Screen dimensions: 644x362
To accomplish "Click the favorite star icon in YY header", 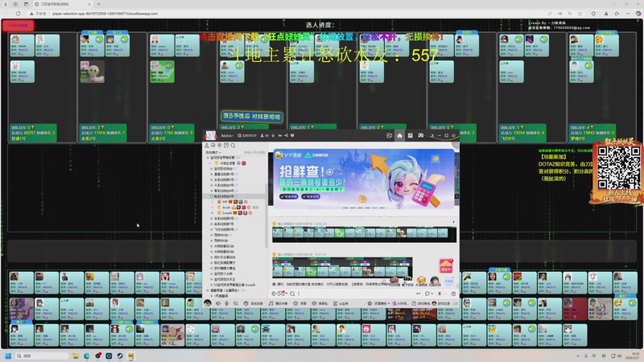I will coord(273,135).
